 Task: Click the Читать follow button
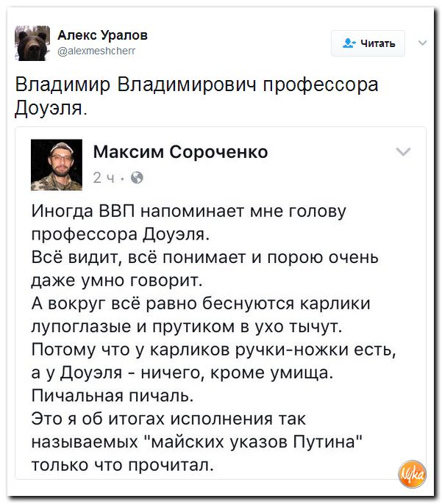pyautogui.click(x=368, y=43)
